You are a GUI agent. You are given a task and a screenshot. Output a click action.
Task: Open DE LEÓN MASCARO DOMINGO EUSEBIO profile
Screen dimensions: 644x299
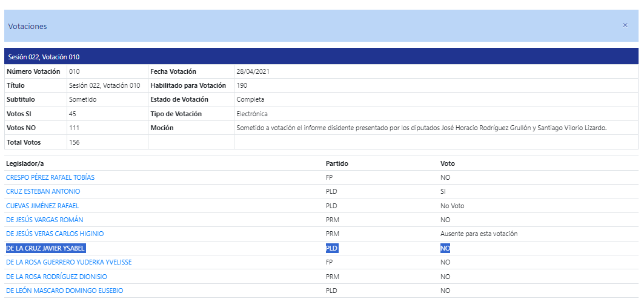(64, 291)
